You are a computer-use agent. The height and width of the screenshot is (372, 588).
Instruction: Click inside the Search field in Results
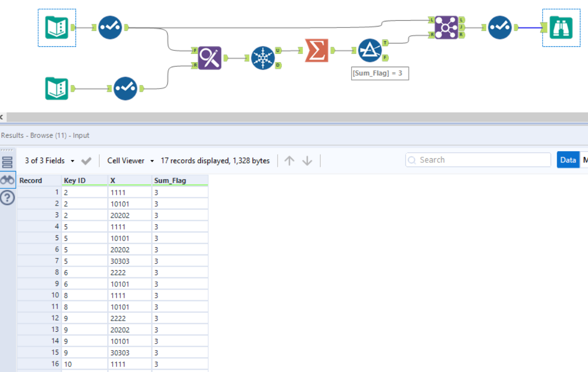coord(478,159)
